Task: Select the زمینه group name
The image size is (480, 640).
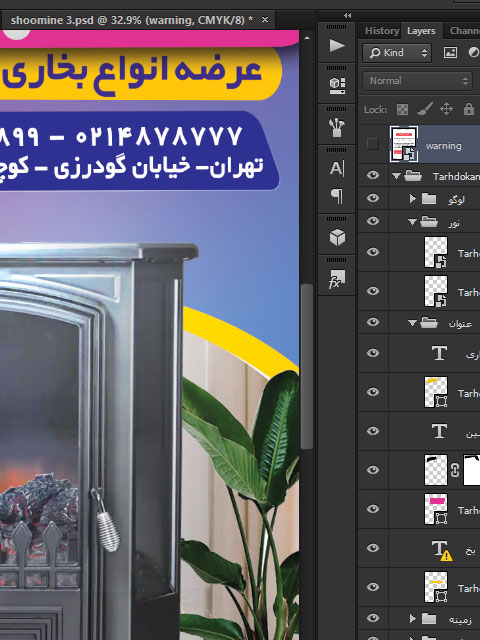Action: click(x=460, y=620)
